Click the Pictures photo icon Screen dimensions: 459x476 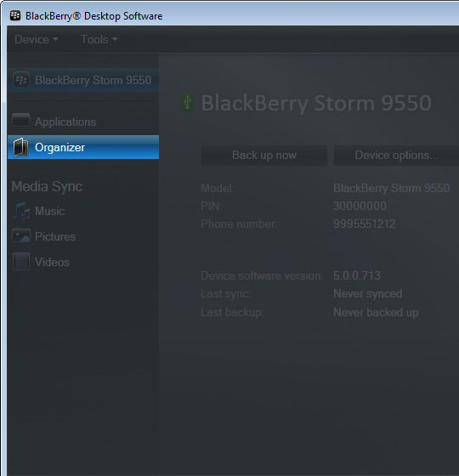(x=21, y=235)
